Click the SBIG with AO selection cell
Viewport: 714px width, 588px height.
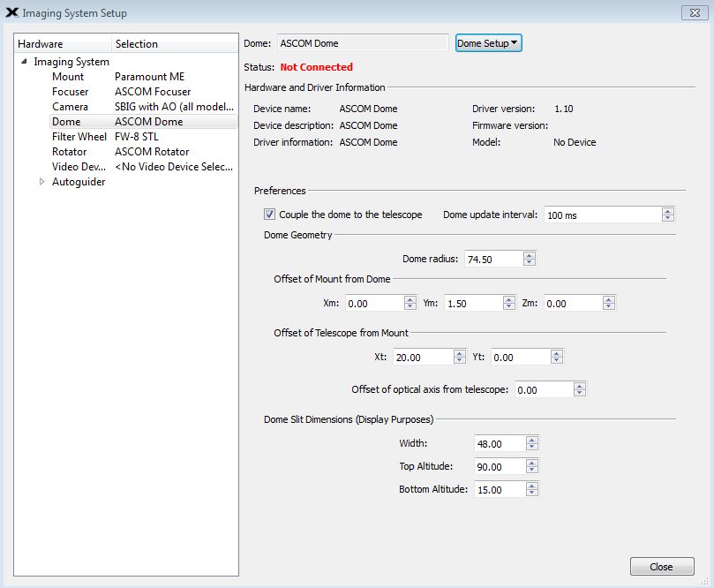(x=174, y=107)
